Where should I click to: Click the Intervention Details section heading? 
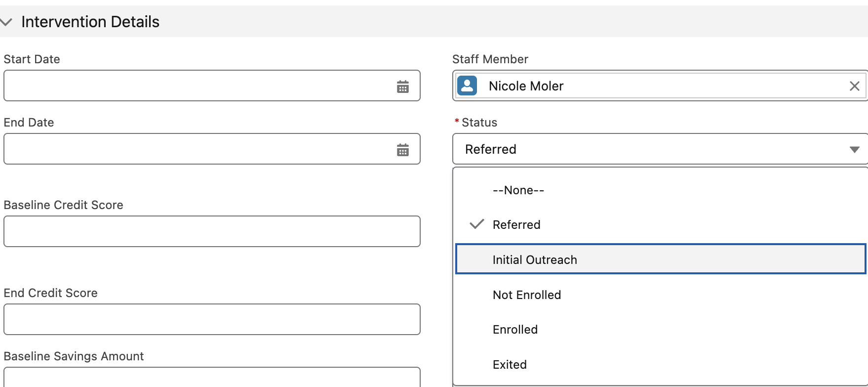click(x=90, y=22)
